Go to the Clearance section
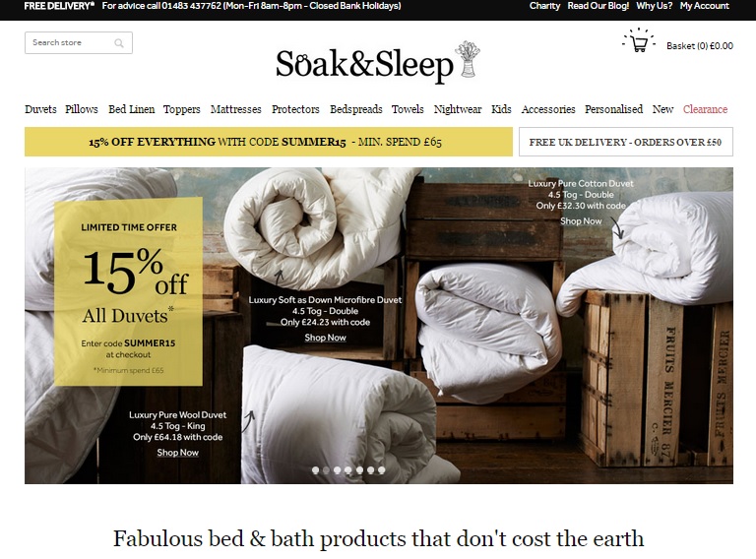 (705, 109)
